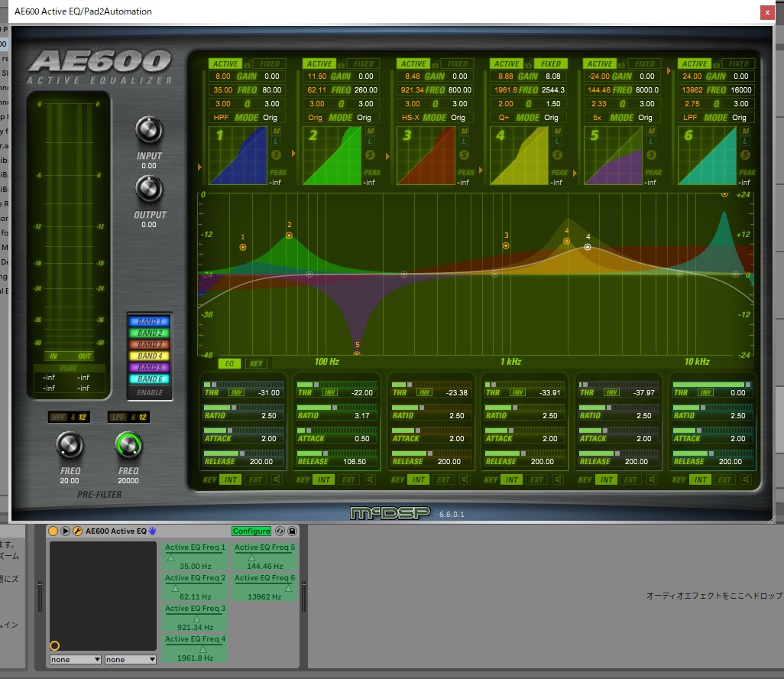The height and width of the screenshot is (679, 784).
Task: Open Band 6 LPF mode selector
Action: click(x=690, y=118)
